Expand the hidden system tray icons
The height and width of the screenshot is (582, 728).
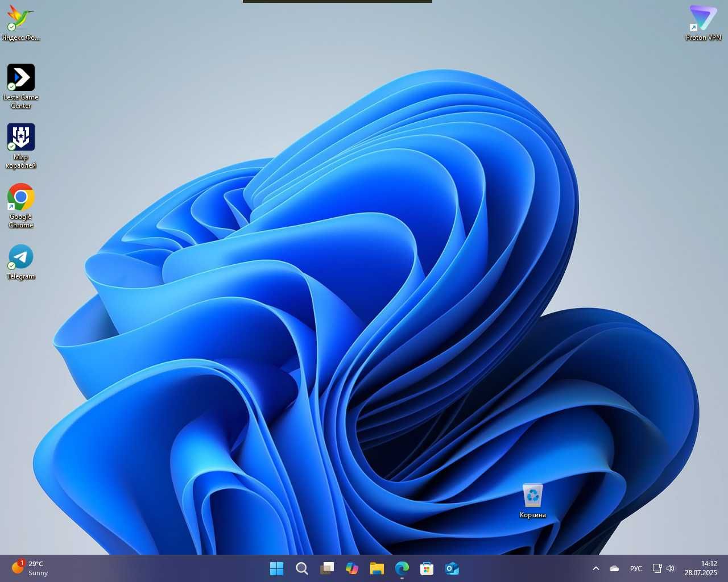click(596, 568)
